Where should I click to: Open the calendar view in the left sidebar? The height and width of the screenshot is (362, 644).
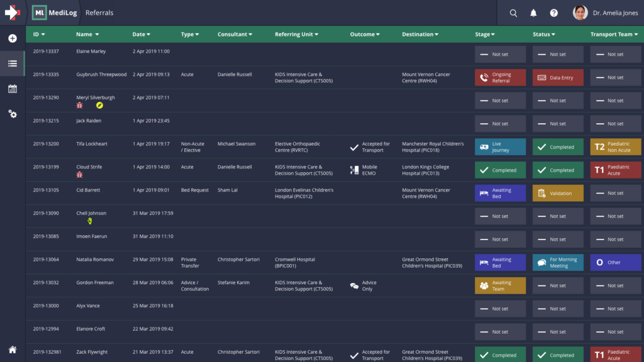pyautogui.click(x=12, y=89)
